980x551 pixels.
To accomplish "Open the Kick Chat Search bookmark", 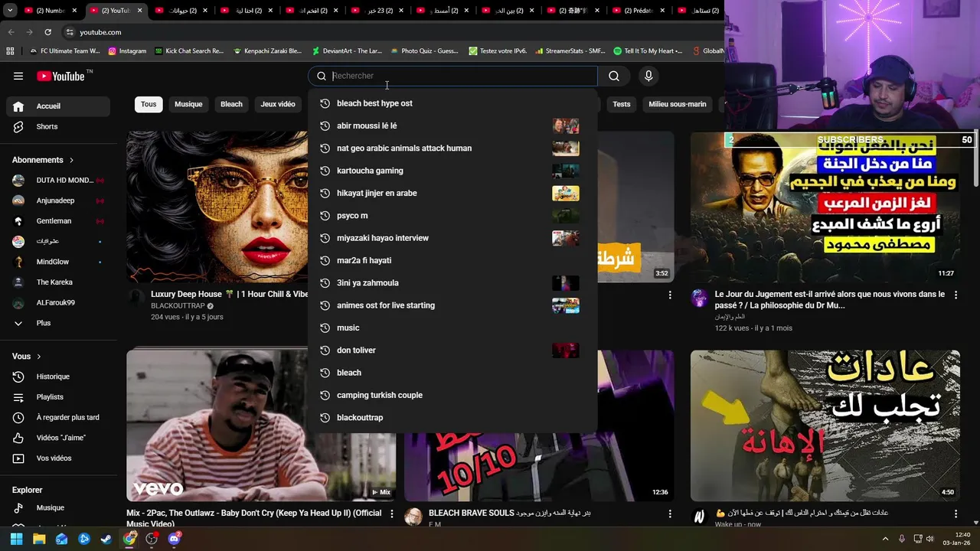I will tap(189, 51).
